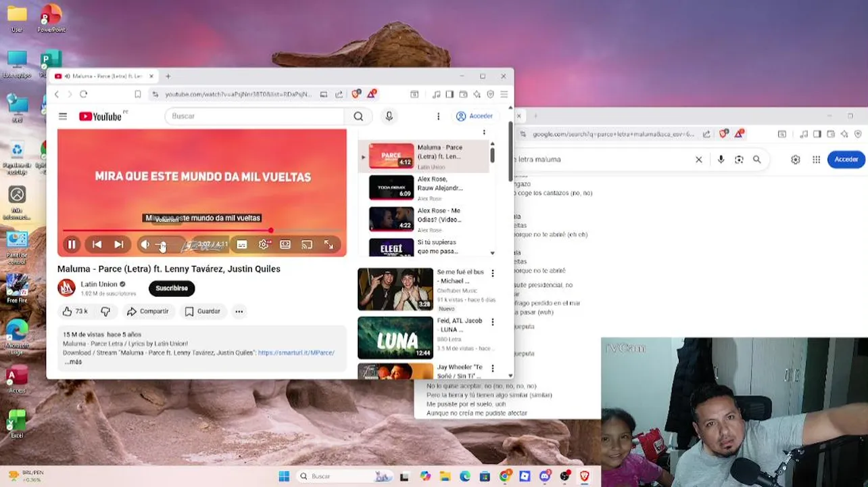Screen dimensions: 868x487
Task: Reload the YouTube page
Action: coord(83,95)
